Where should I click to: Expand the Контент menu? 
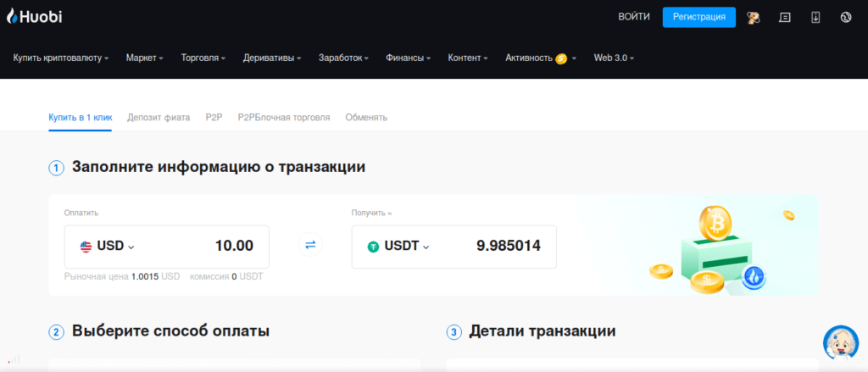click(468, 58)
